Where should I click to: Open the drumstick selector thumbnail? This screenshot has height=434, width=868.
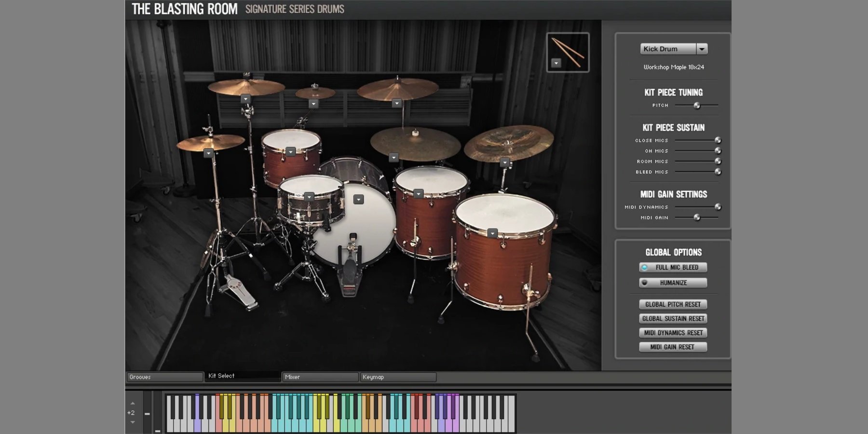(568, 52)
